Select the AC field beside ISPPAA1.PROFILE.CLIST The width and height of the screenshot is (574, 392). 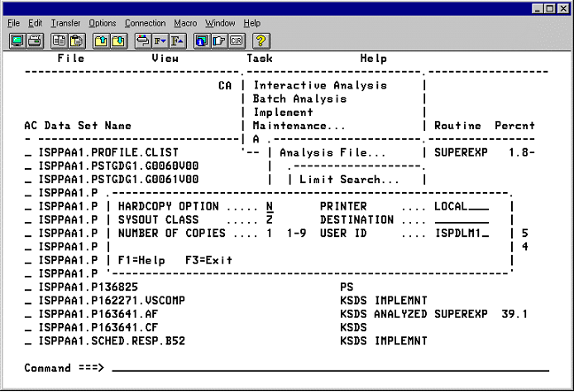(28, 153)
